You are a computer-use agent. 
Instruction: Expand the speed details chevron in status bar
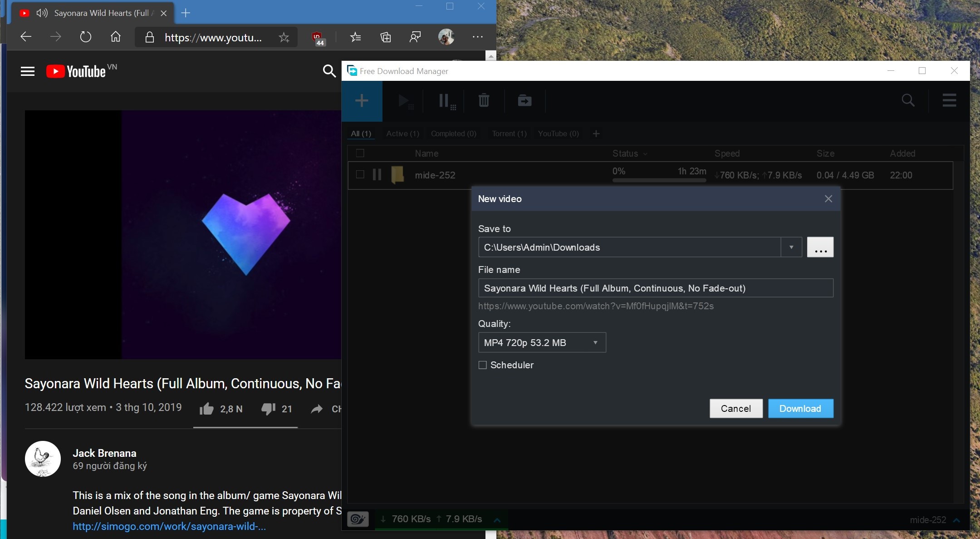[x=497, y=520]
